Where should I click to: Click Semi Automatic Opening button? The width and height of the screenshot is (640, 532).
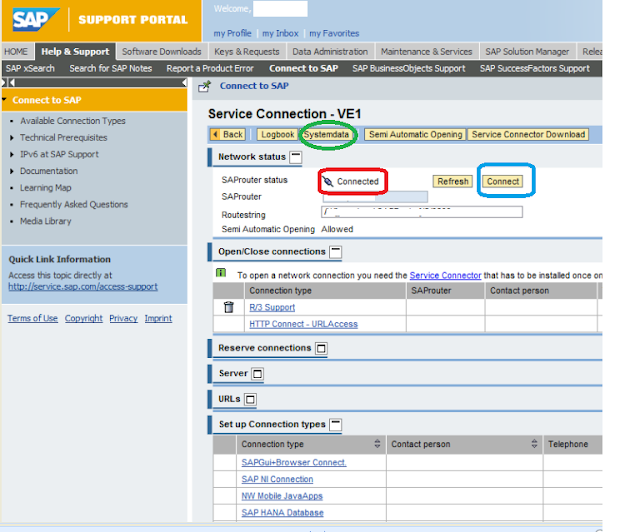pos(415,134)
